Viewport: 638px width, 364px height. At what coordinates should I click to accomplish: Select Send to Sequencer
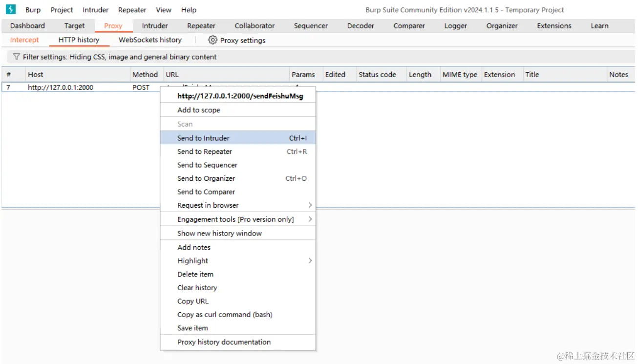coord(238,165)
